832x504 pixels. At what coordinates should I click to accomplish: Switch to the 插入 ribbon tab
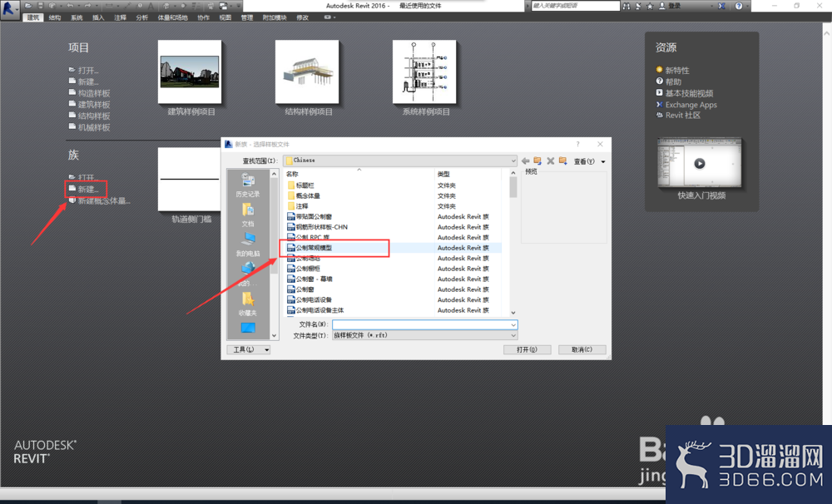click(98, 17)
